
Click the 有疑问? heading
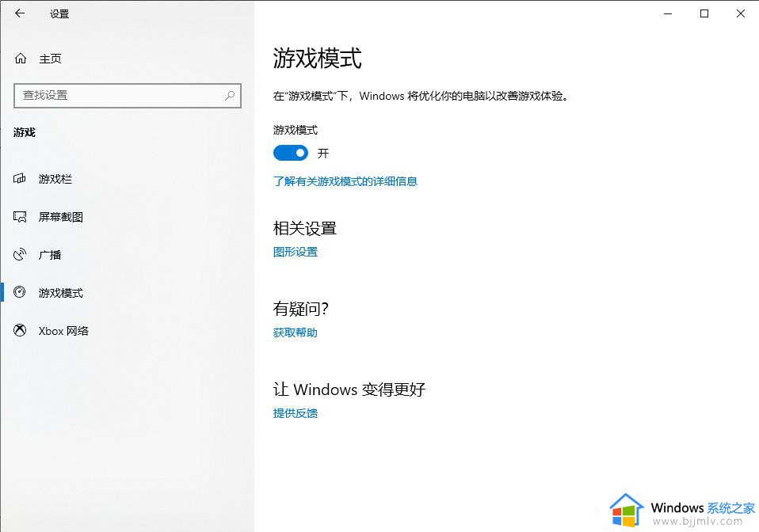(x=301, y=309)
